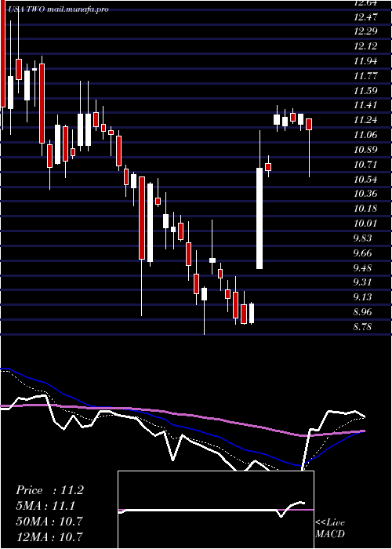
Task: Click the 10.89 price axis label
Action: click(x=365, y=150)
